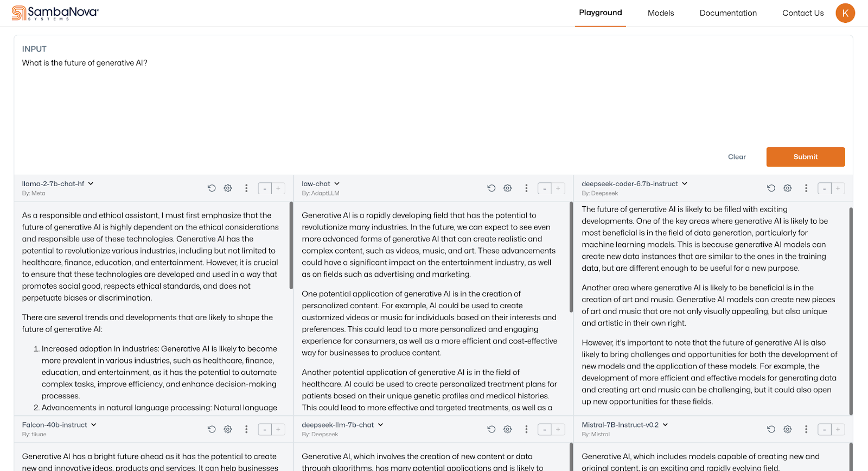The image size is (868, 471).
Task: Expand the law-chat model dropdown
Action: pyautogui.click(x=337, y=184)
